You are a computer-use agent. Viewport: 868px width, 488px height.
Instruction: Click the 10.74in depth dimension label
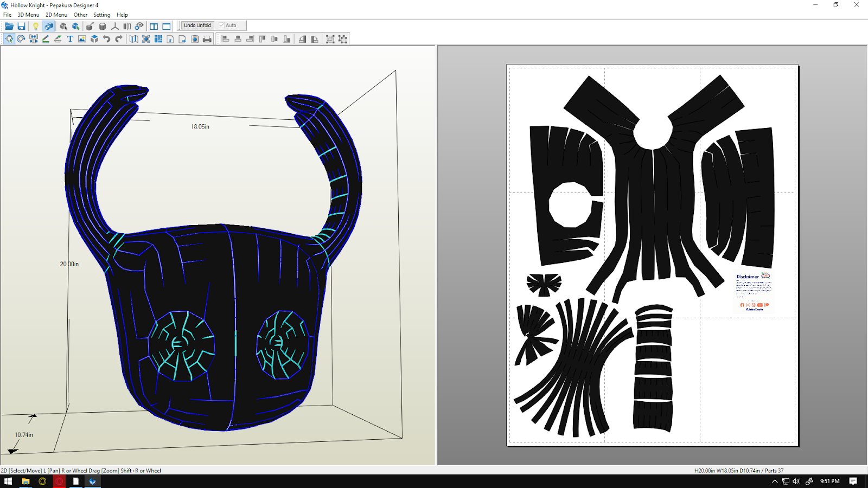click(24, 435)
